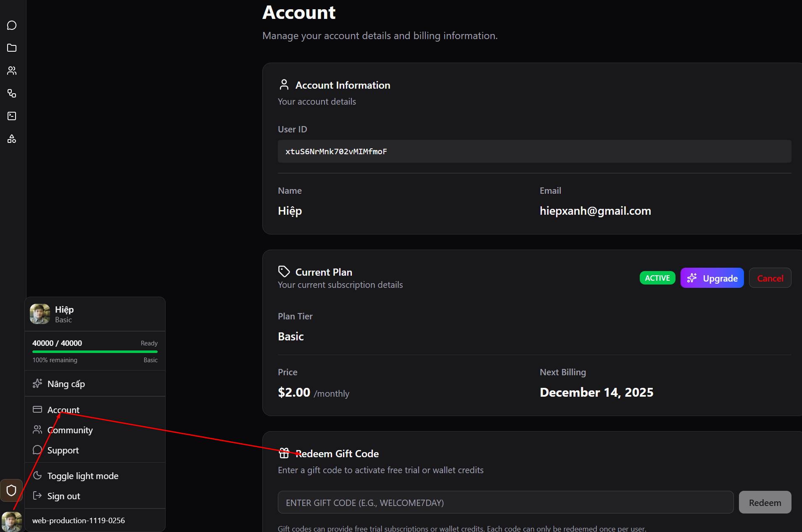Click the user avatar at sidebar bottom
802x532 pixels.
coord(12,521)
